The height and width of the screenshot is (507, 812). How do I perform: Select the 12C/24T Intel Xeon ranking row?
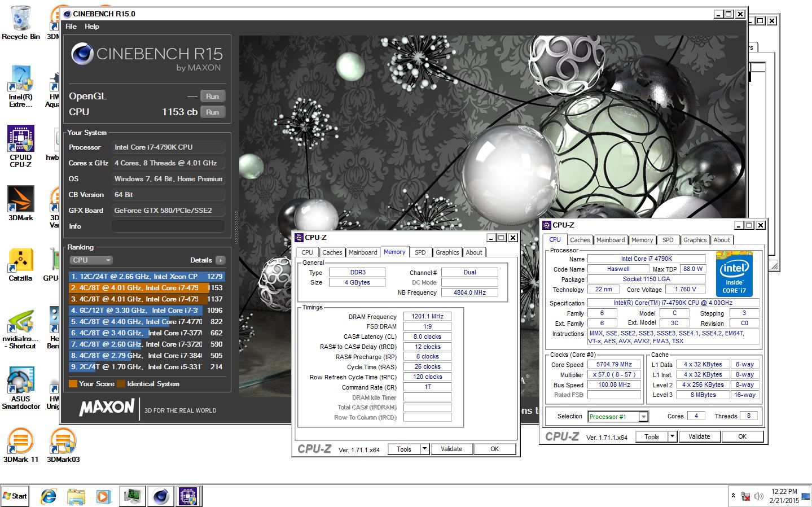tap(147, 276)
